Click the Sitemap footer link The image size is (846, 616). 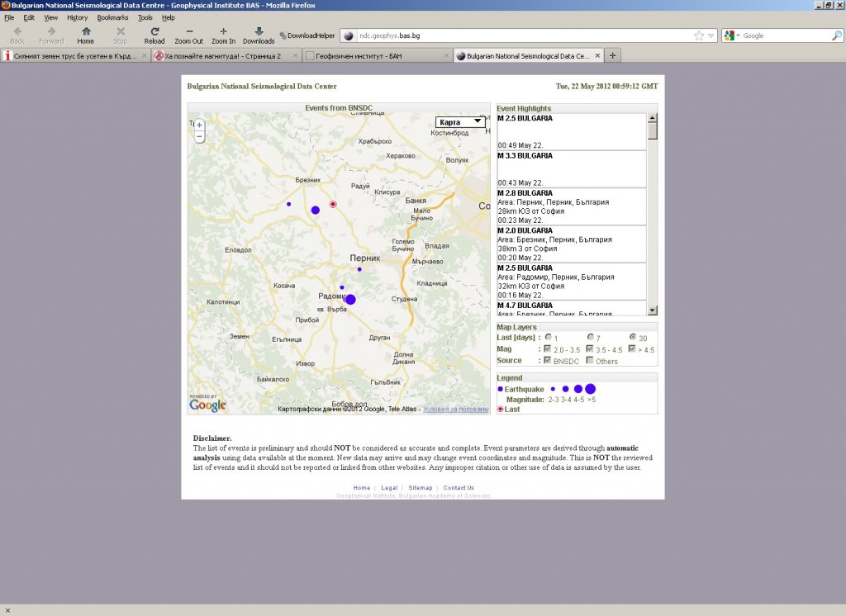click(x=420, y=488)
